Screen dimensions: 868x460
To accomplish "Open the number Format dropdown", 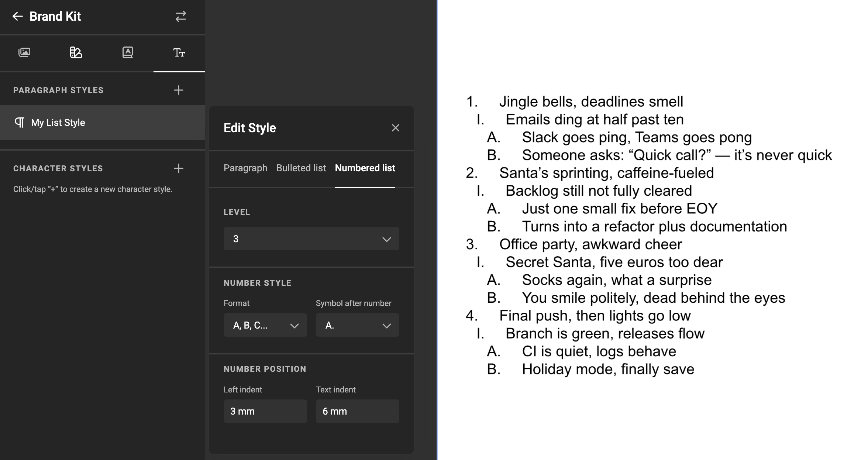I will click(265, 325).
